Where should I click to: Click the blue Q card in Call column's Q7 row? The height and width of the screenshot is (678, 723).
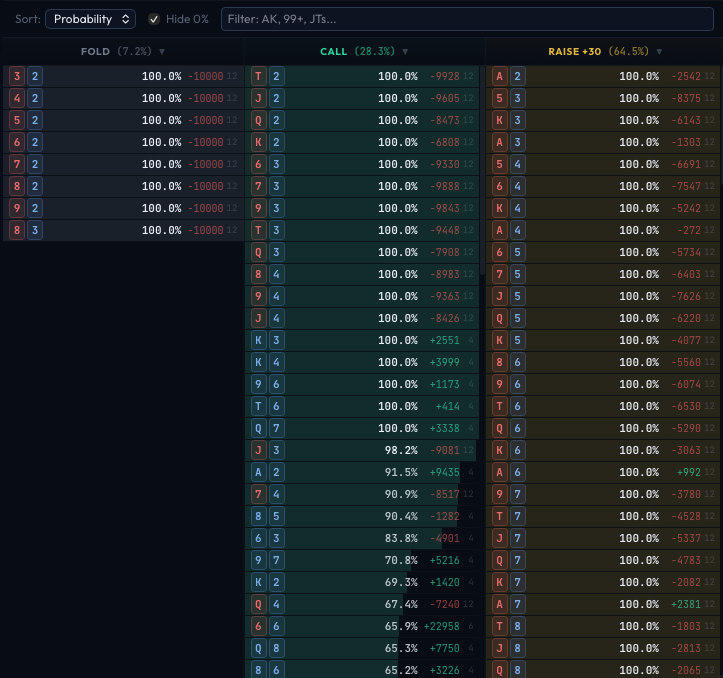tap(259, 428)
